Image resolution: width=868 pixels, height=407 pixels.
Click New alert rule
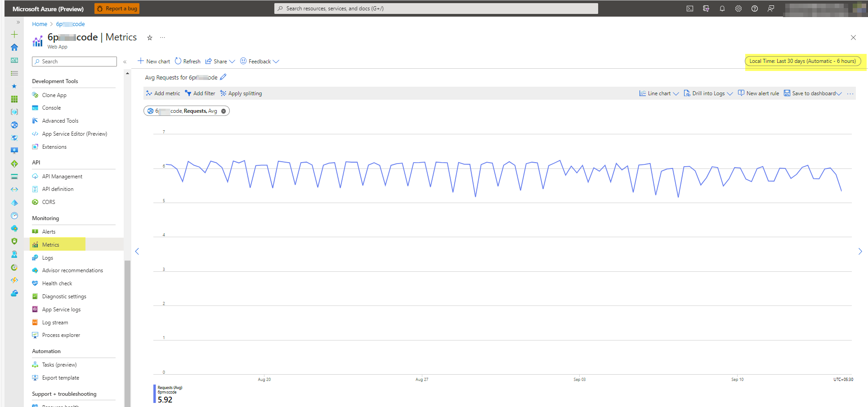[x=758, y=93]
